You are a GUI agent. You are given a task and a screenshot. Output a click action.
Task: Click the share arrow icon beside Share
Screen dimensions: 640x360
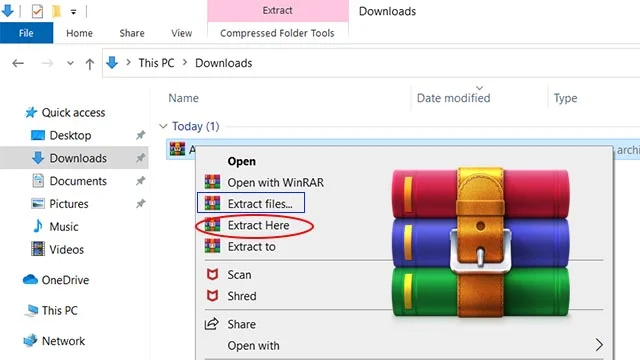point(212,324)
